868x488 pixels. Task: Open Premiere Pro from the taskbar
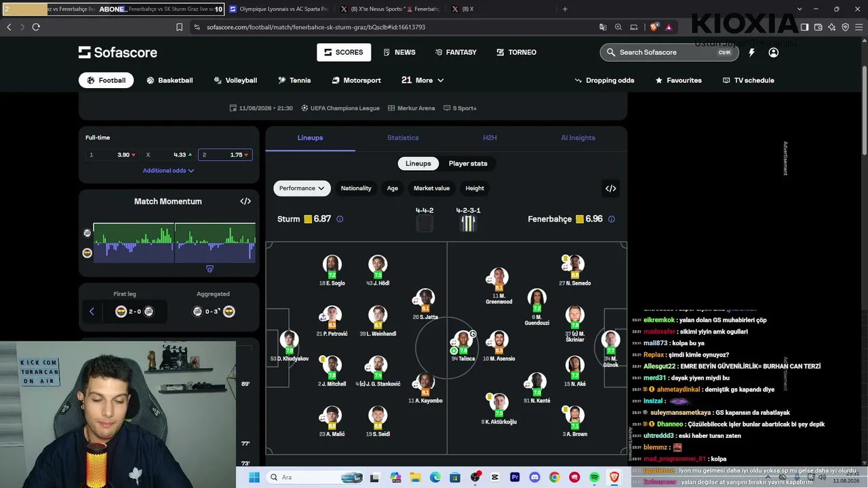(x=515, y=478)
